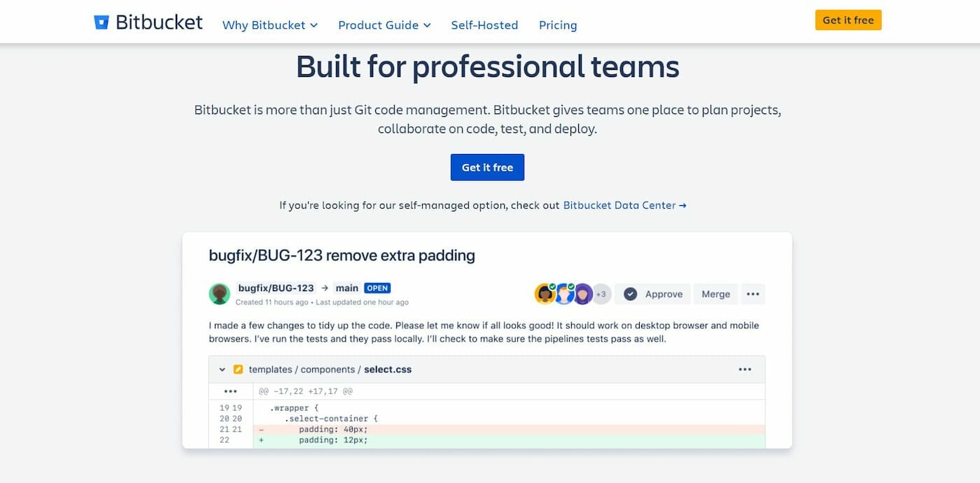Expand the Why Bitbucket dropdown menu
The width and height of the screenshot is (980, 483).
(269, 25)
